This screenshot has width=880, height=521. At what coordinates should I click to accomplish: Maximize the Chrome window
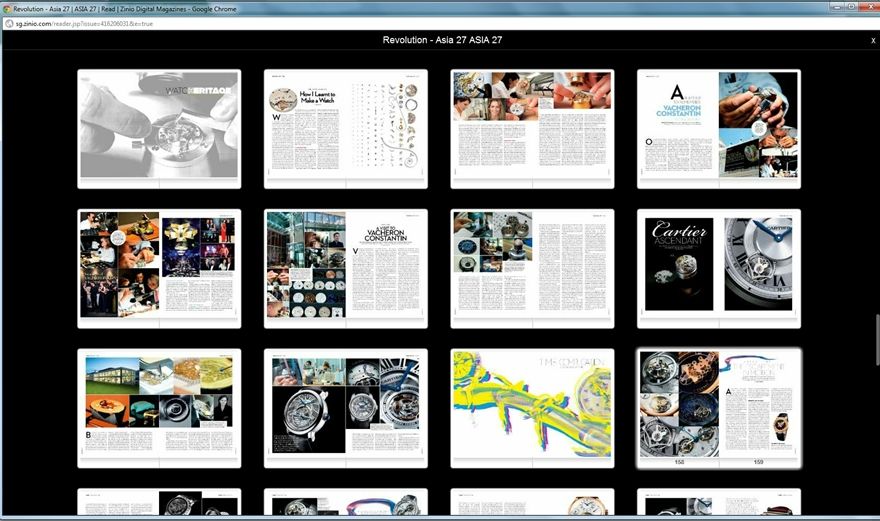852,7
